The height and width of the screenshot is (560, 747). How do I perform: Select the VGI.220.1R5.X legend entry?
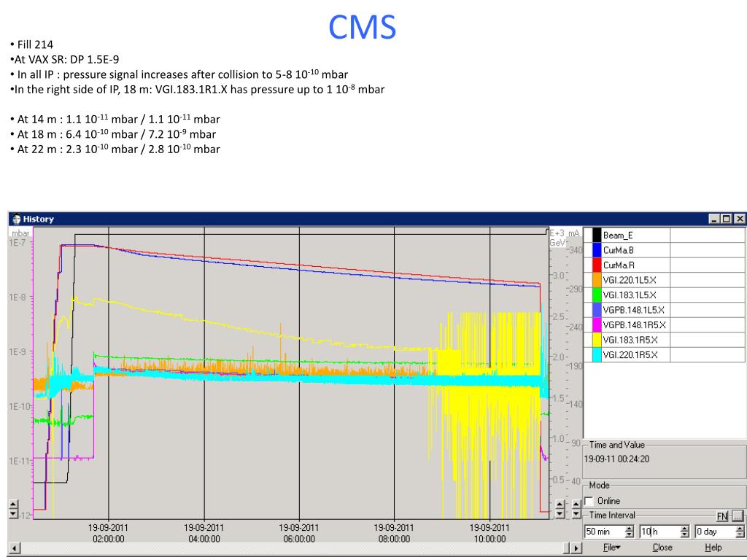(630, 355)
